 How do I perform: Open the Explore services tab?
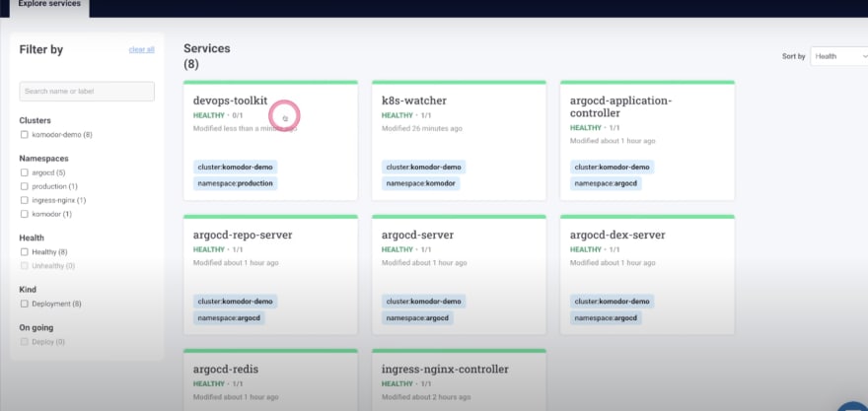pyautogui.click(x=49, y=6)
